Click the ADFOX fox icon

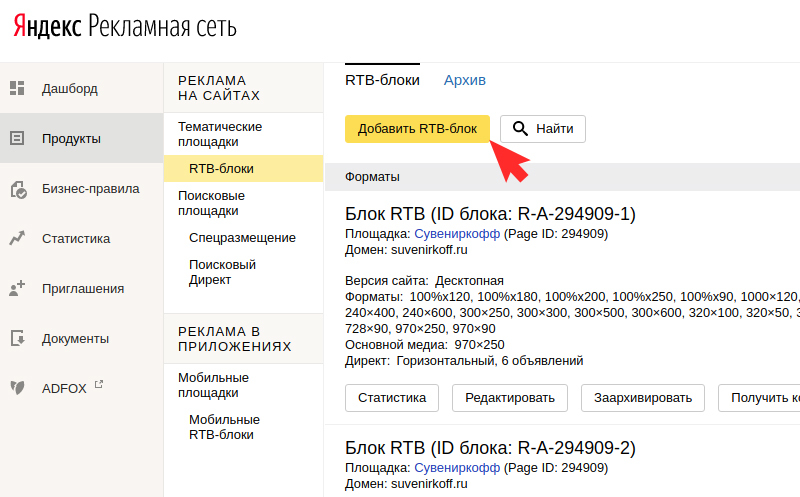[x=17, y=388]
